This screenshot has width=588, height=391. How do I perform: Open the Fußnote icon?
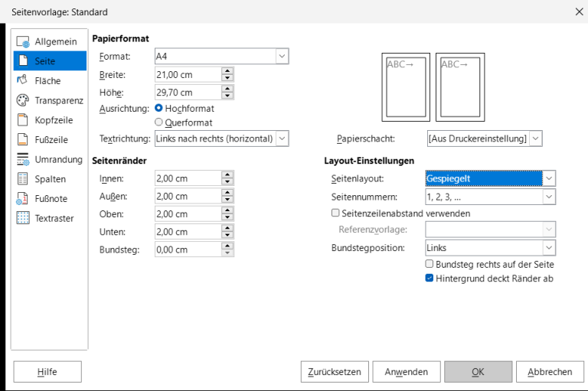pyautogui.click(x=22, y=198)
